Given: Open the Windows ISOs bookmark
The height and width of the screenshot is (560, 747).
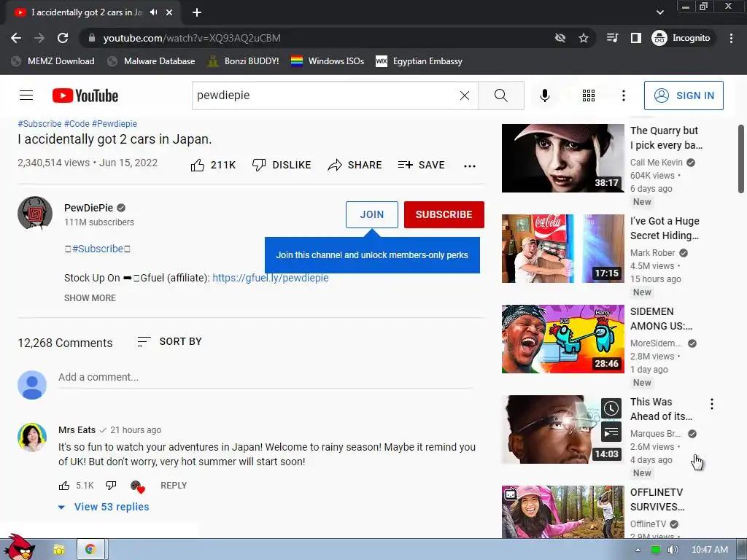Looking at the screenshot, I should pos(328,61).
